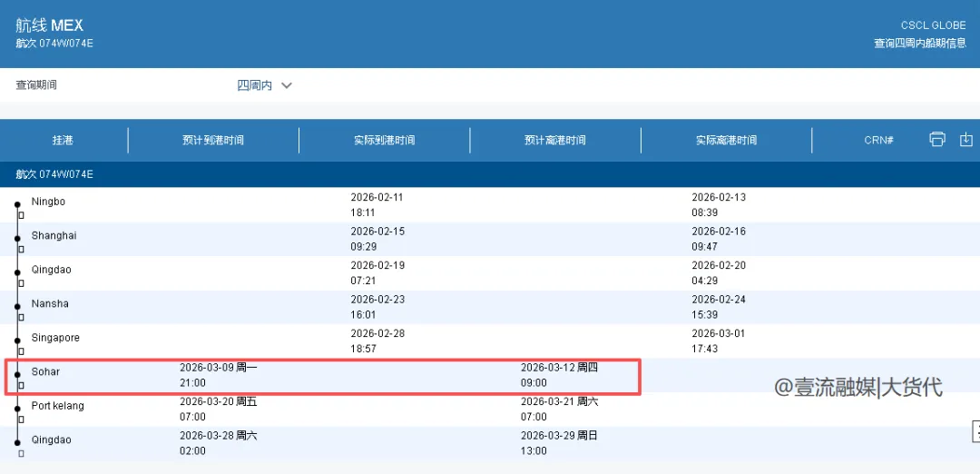Click Singapore actual departure 2026-03-01 17:43

pyautogui.click(x=719, y=341)
